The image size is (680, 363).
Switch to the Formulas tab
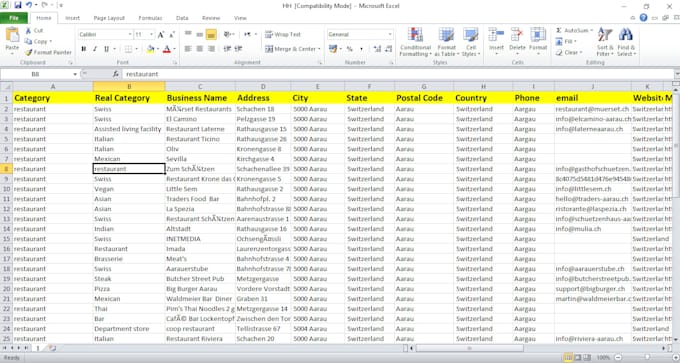(x=150, y=18)
